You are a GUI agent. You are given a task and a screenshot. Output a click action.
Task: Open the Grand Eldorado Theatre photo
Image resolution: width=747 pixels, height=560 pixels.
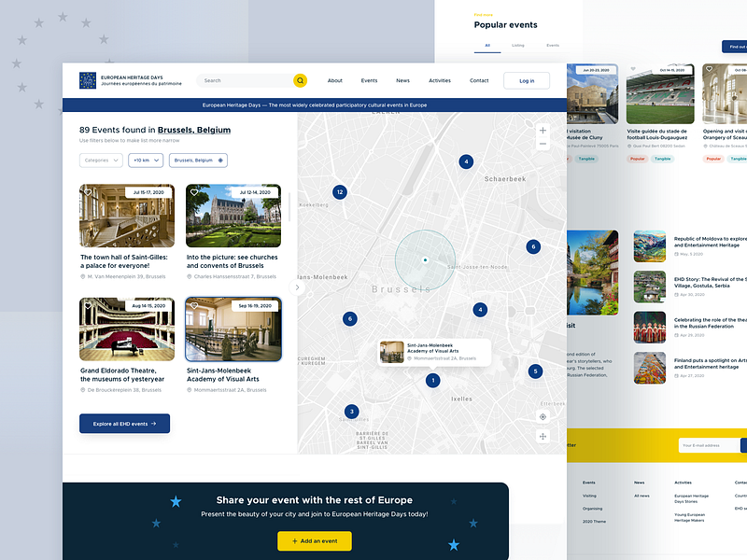click(127, 329)
